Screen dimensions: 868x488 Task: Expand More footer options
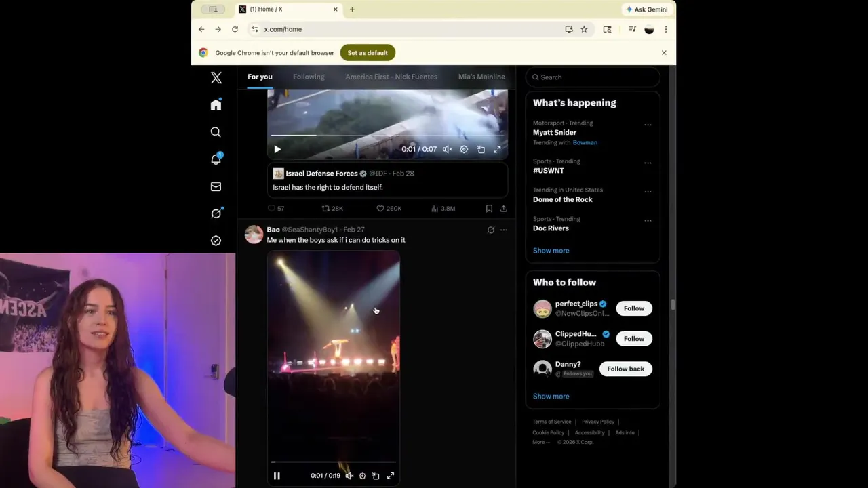(541, 442)
